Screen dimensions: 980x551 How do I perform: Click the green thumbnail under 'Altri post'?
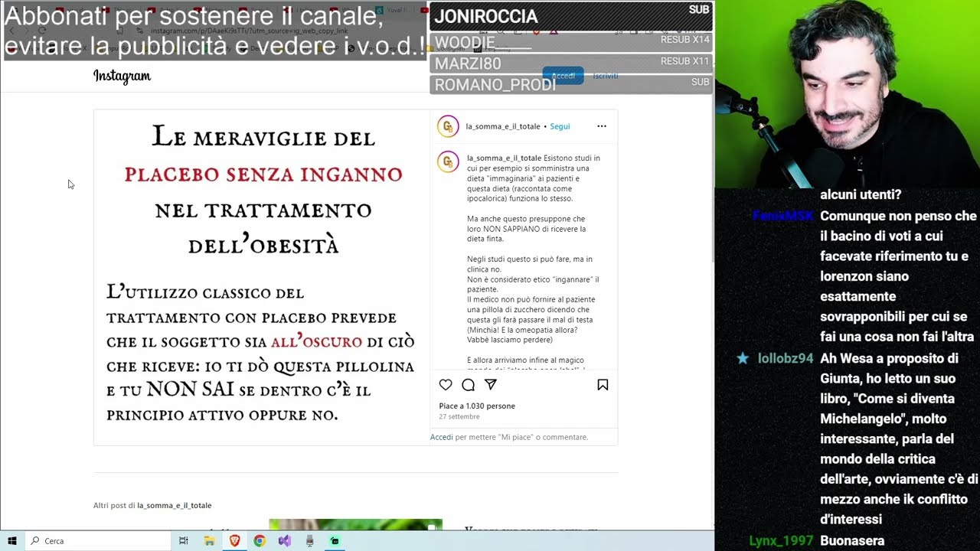355,524
